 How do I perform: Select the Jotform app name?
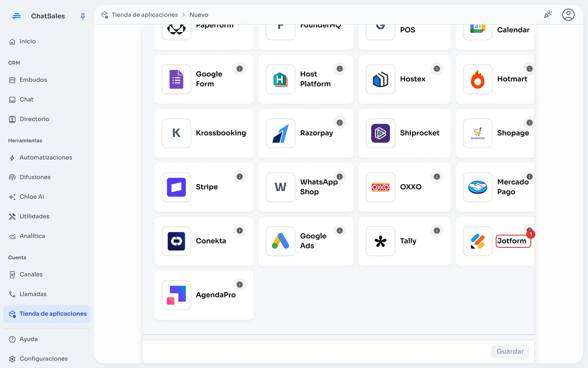click(512, 241)
